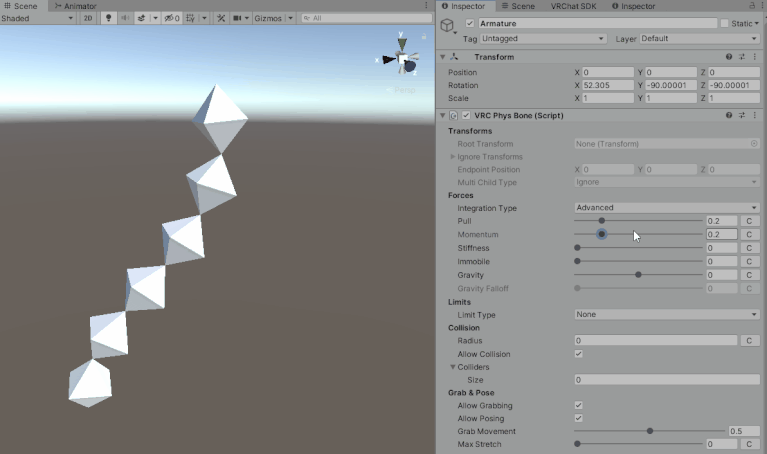Open the Transform component help icon
The height and width of the screenshot is (454, 767).
tap(729, 57)
